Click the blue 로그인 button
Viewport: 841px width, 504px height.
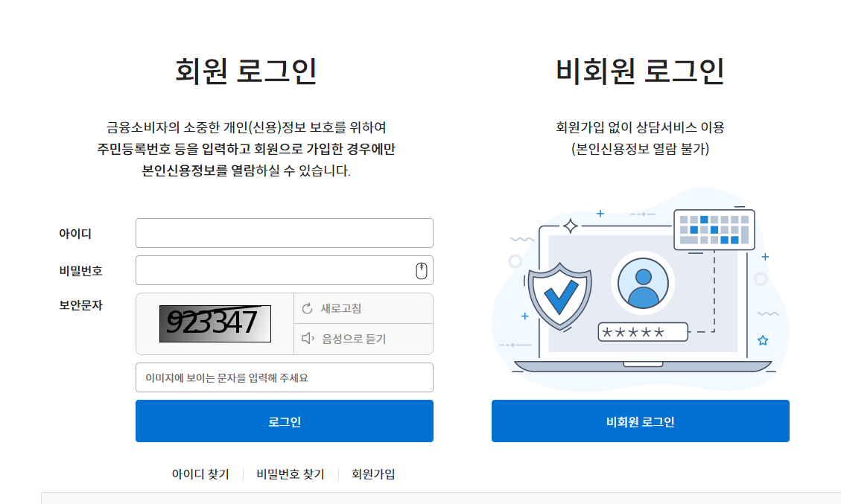pyautogui.click(x=285, y=421)
